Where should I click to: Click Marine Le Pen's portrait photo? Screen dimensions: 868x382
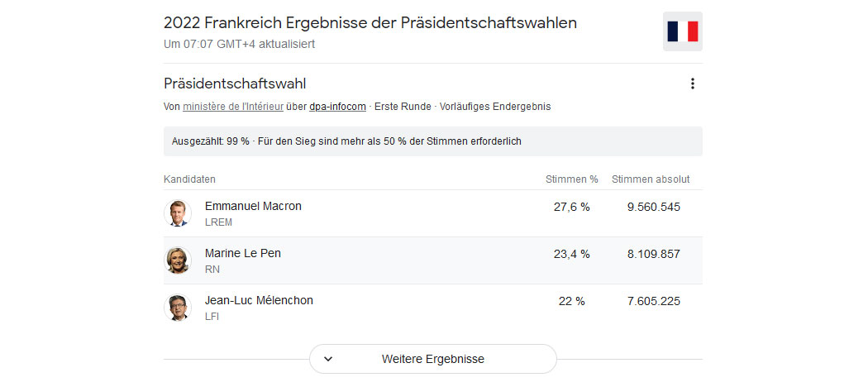tap(178, 260)
